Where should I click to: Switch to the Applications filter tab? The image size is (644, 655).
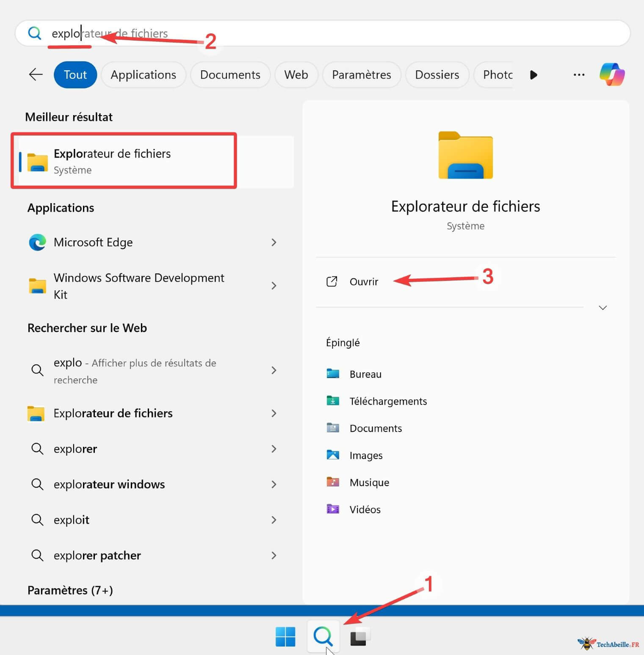click(143, 74)
